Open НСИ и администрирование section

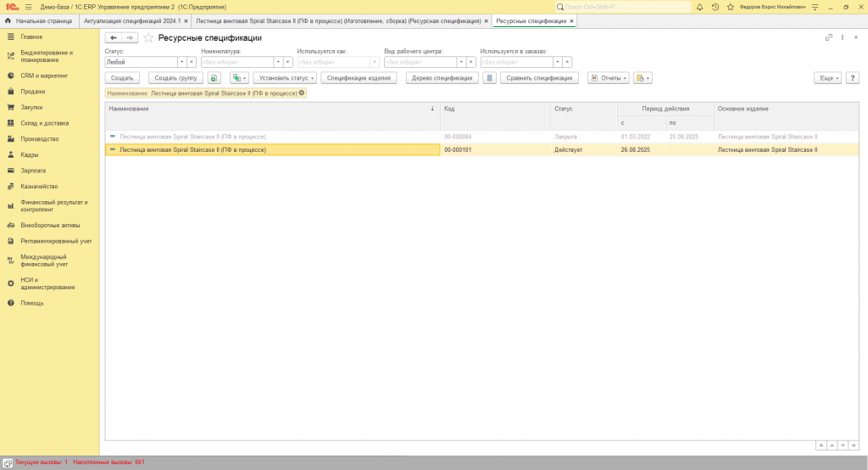coord(47,283)
